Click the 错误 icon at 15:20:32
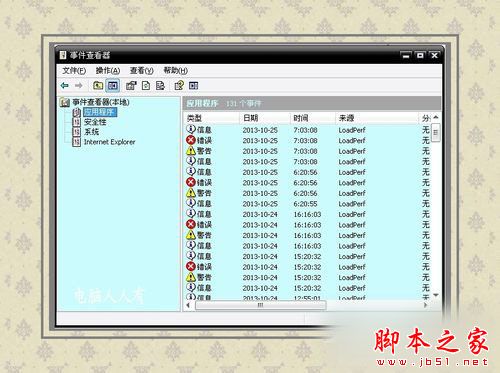 191,266
